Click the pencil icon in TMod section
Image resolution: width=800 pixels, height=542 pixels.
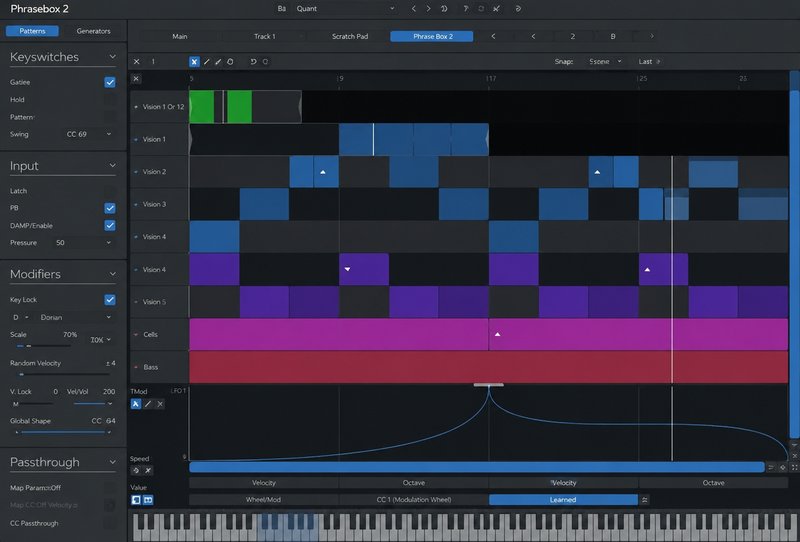point(148,404)
